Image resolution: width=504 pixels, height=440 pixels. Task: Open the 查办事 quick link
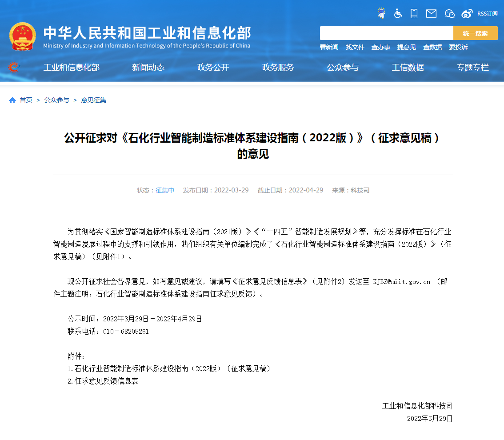pos(380,47)
